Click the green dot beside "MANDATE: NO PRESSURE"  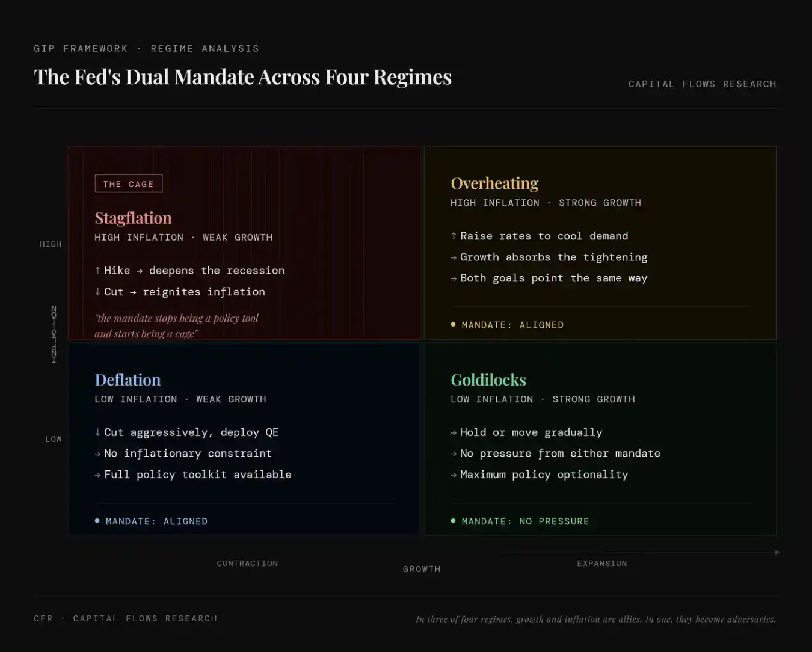click(x=454, y=521)
